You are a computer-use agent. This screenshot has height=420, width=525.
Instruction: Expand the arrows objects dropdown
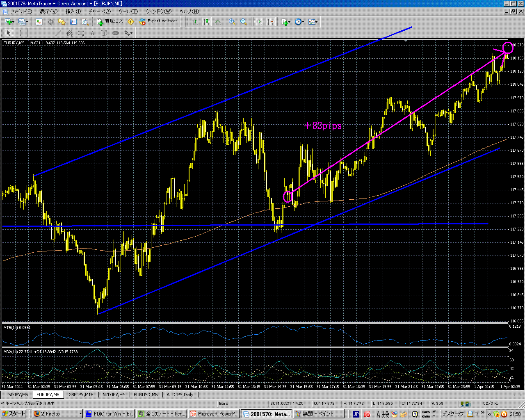(128, 33)
